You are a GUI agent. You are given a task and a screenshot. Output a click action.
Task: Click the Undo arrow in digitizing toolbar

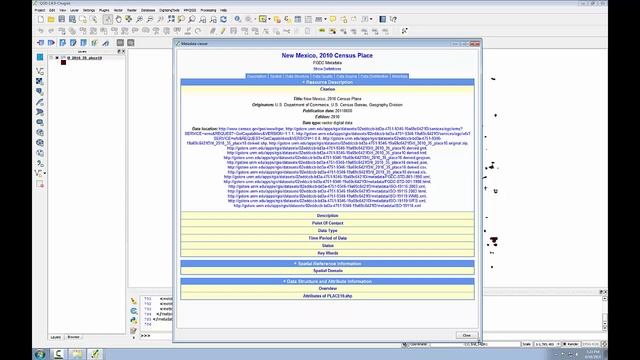coord(40,31)
